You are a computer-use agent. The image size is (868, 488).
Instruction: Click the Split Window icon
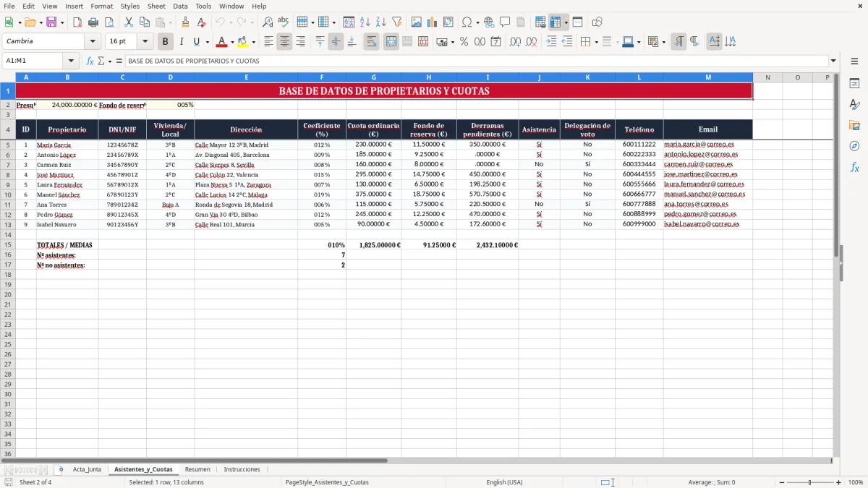point(577,22)
